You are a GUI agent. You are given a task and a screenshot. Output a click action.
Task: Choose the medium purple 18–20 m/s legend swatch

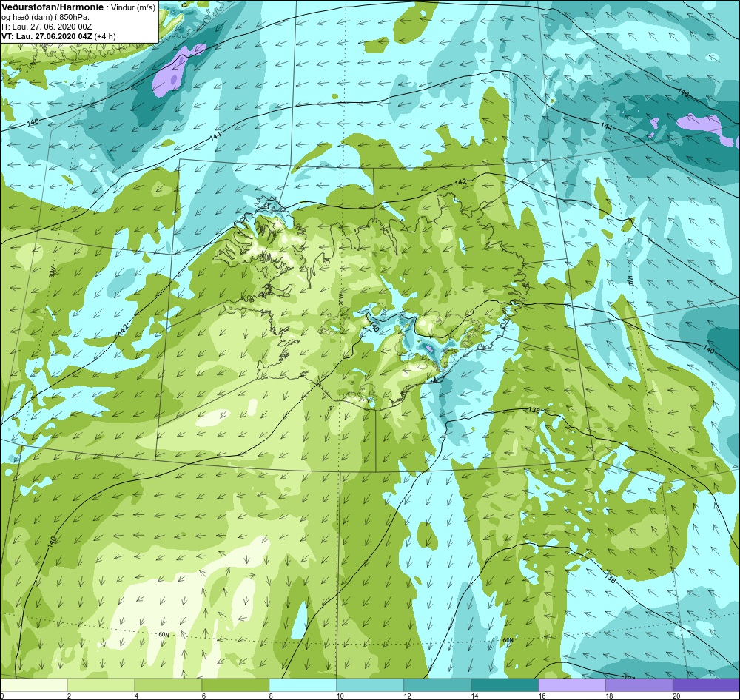[x=639, y=684]
